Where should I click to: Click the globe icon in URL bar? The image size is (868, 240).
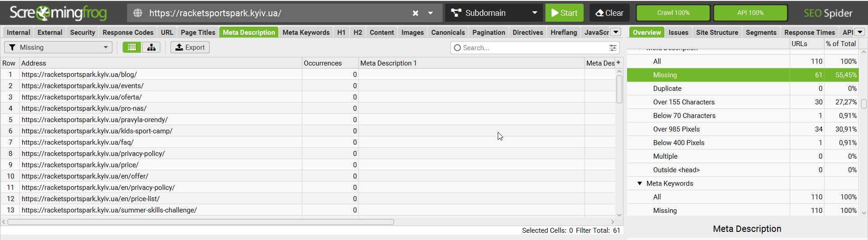coord(138,13)
